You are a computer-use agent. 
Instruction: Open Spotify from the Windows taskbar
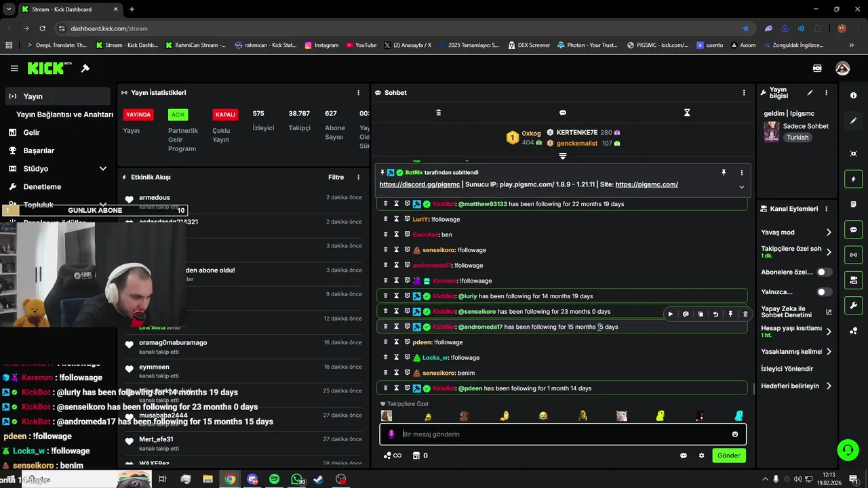(x=274, y=479)
